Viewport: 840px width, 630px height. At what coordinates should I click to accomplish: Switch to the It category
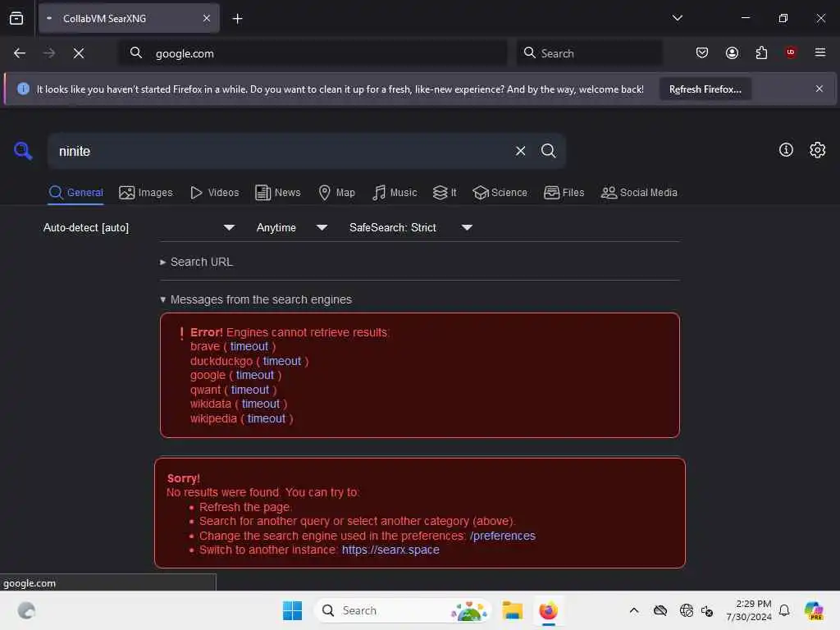click(444, 192)
